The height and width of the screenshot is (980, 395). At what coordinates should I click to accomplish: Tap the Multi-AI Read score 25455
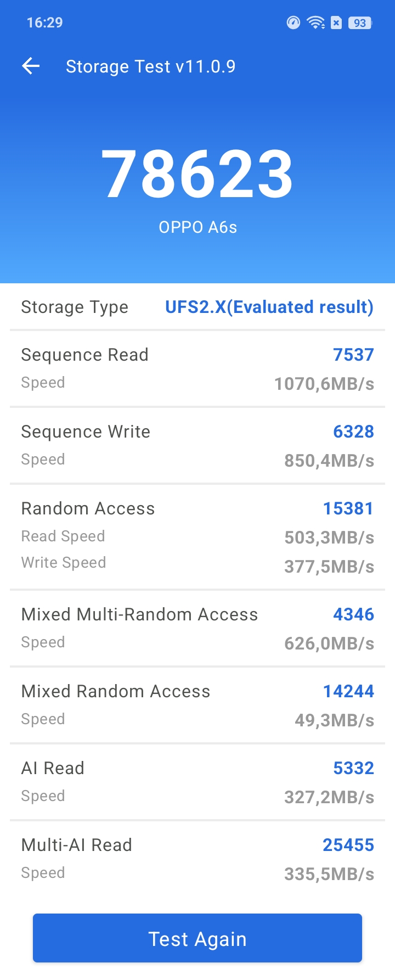[348, 845]
